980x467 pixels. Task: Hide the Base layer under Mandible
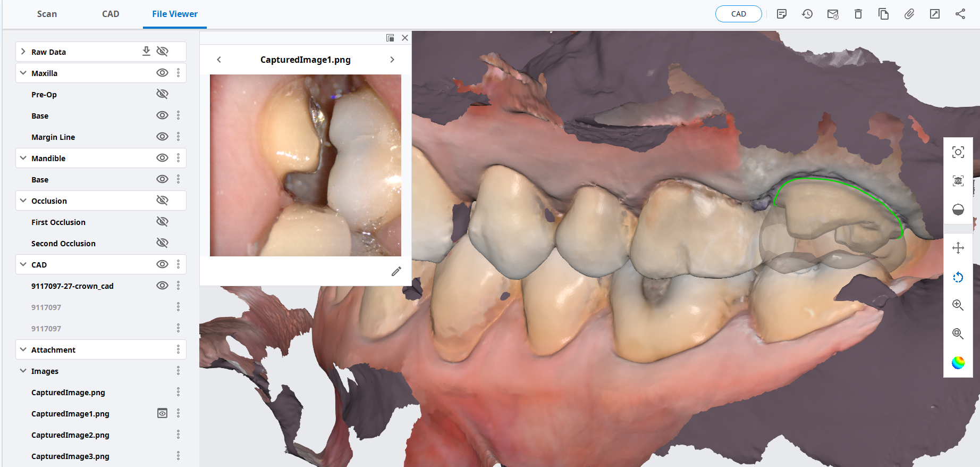[x=163, y=179]
